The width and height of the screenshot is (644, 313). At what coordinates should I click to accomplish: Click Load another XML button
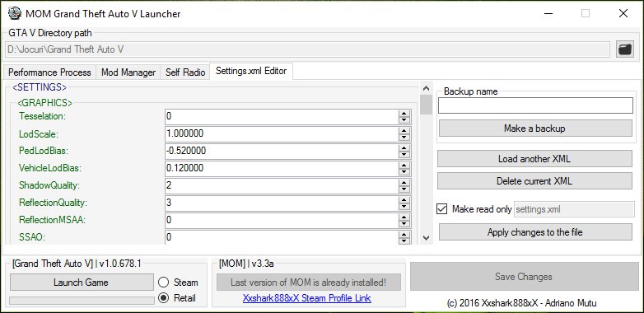[534, 158]
